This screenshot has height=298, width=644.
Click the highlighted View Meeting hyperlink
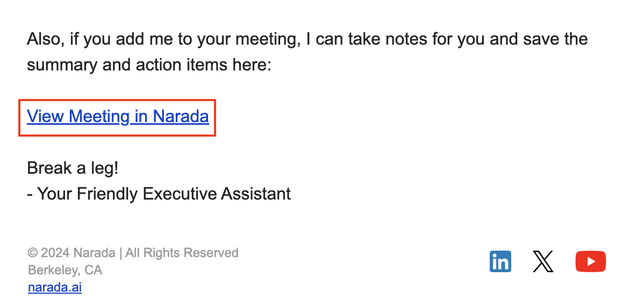click(118, 117)
